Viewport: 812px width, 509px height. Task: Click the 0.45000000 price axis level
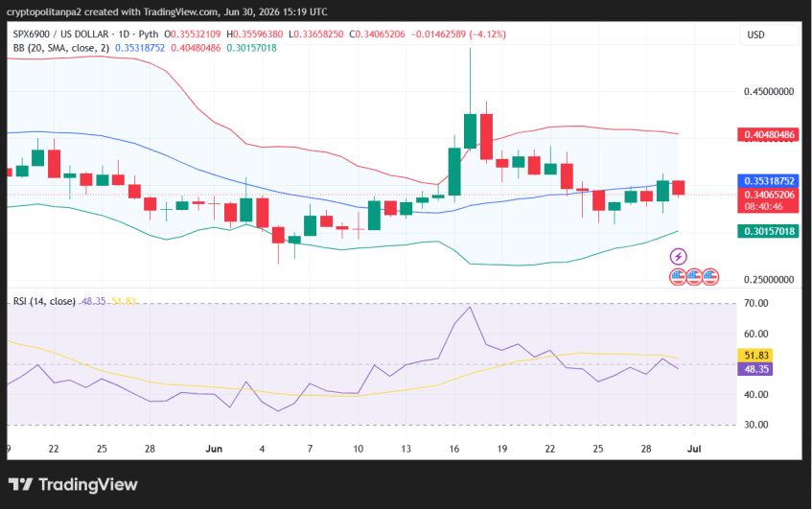(769, 92)
